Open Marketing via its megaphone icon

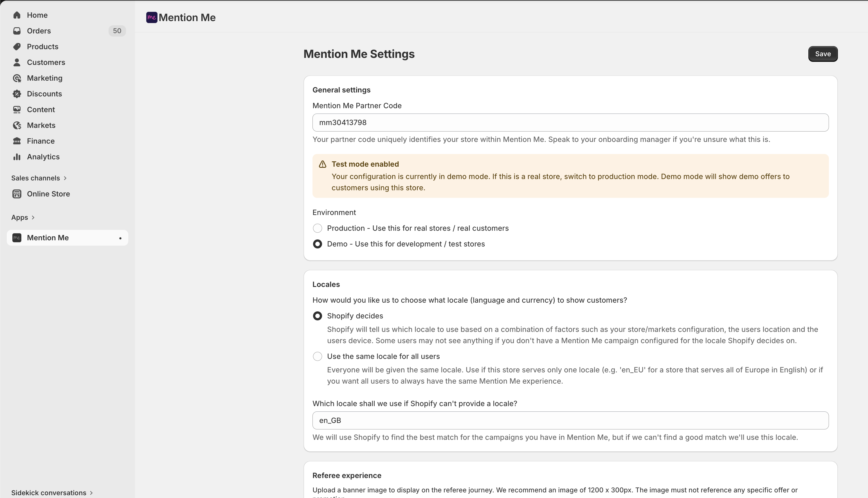point(17,78)
